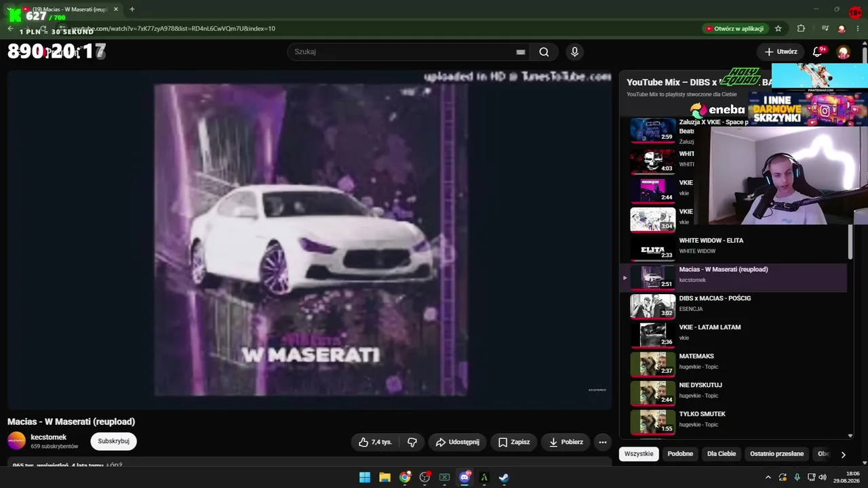Image resolution: width=868 pixels, height=488 pixels.
Task: Select Macias - W Maserati (reupload) playlist item
Action: click(734, 277)
